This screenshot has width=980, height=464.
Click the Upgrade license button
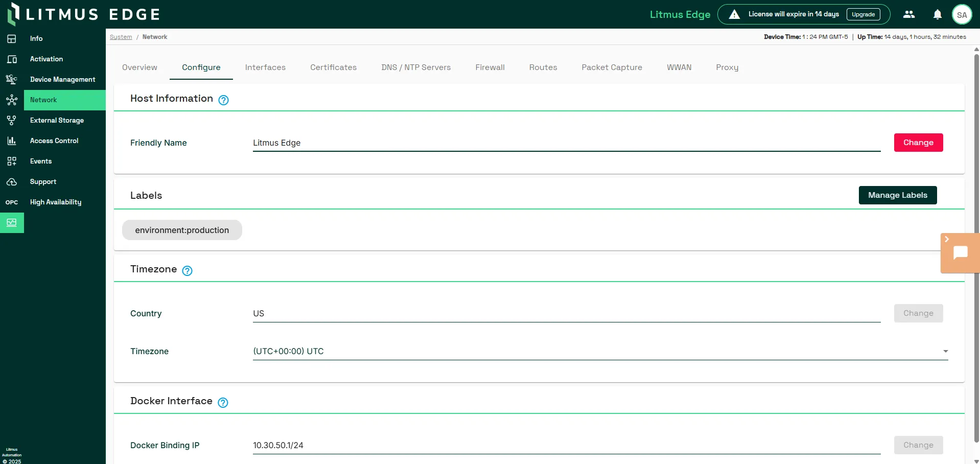click(x=864, y=14)
